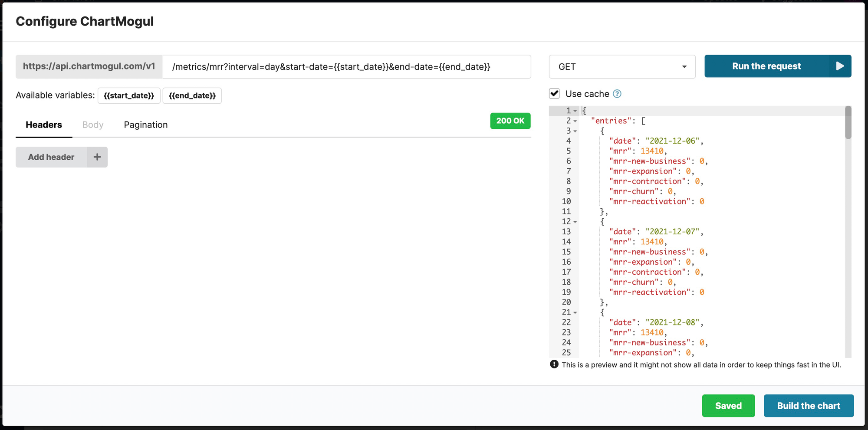This screenshot has height=430, width=868.
Task: Click the "mrr-expansion" key on line 25
Action: pos(643,353)
